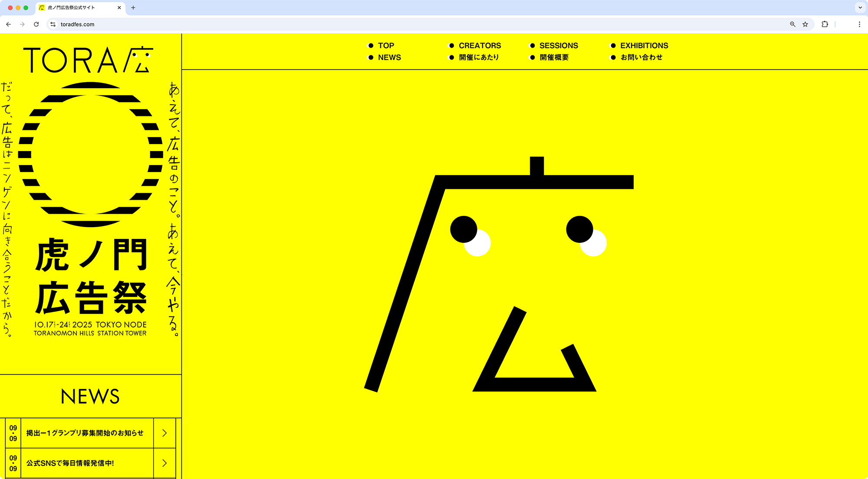
Task: Open a new tab with the plus icon
Action: coord(133,7)
